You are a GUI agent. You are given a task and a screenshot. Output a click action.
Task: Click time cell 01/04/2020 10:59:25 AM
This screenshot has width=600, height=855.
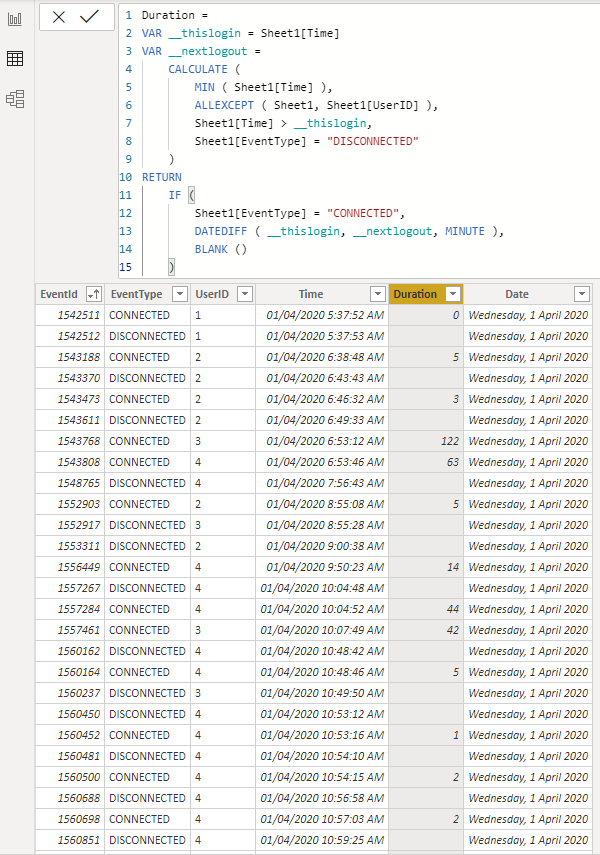322,840
